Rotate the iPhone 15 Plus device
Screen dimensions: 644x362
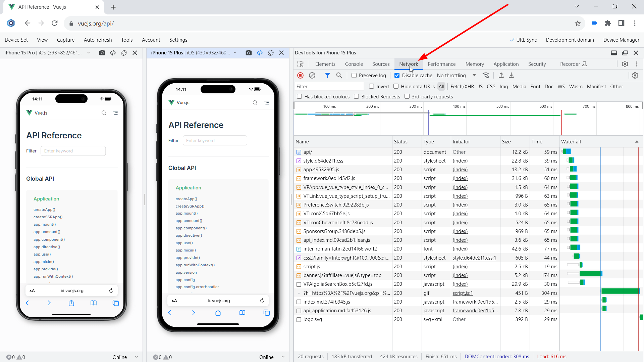[271, 53]
